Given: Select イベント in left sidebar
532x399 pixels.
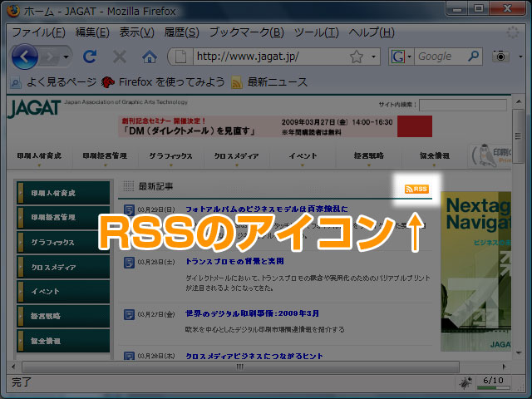Looking at the screenshot, I should coord(63,292).
